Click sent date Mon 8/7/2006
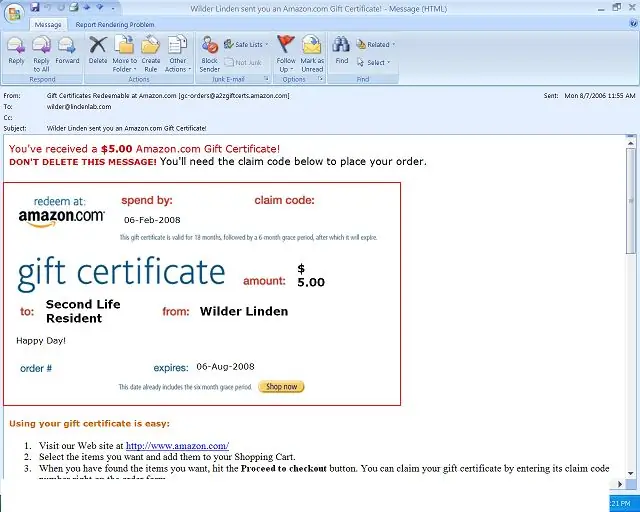 pyautogui.click(x=600, y=96)
